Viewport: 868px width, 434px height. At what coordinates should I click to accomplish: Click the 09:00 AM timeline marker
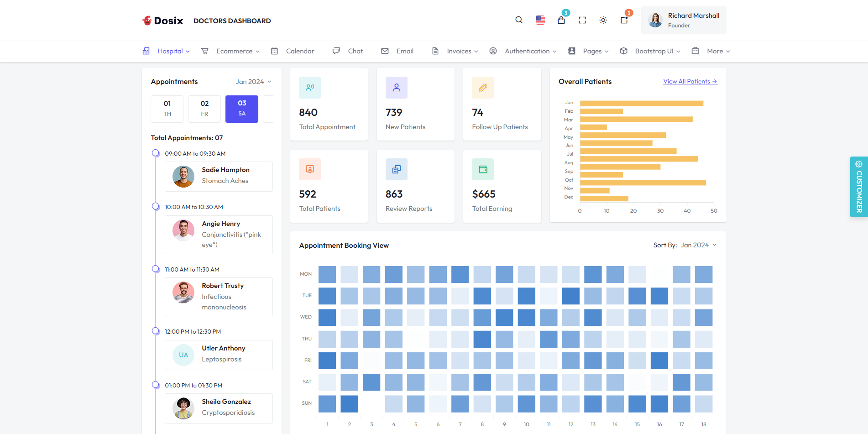(x=156, y=153)
